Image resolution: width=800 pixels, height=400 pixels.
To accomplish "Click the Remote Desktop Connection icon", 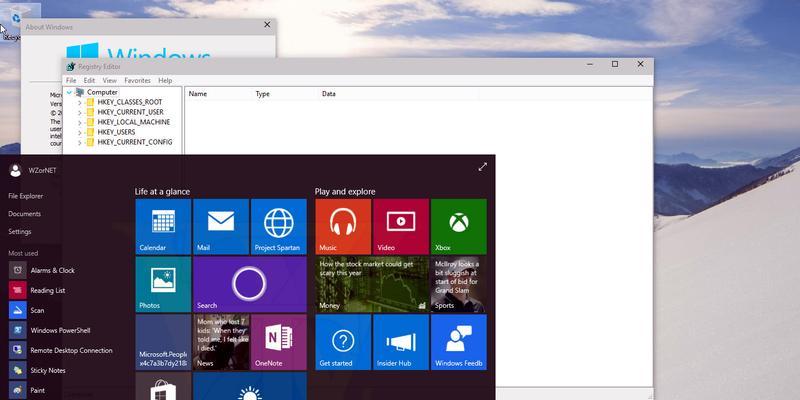I will tap(18, 350).
